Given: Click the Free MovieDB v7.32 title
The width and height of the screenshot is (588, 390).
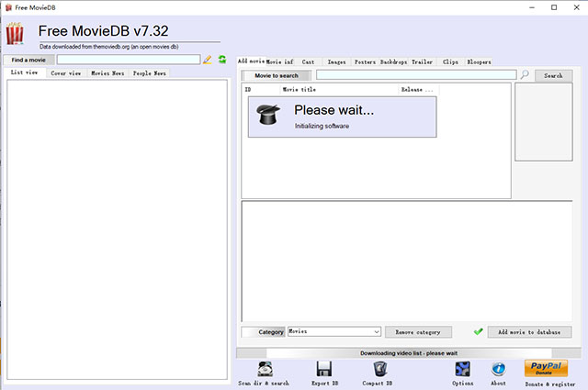Looking at the screenshot, I should pyautogui.click(x=104, y=31).
